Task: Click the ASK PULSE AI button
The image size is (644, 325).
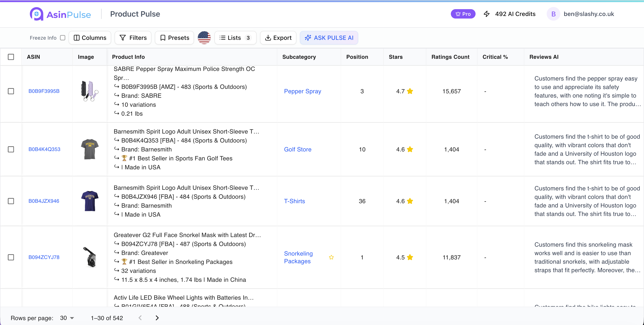Action: point(329,38)
